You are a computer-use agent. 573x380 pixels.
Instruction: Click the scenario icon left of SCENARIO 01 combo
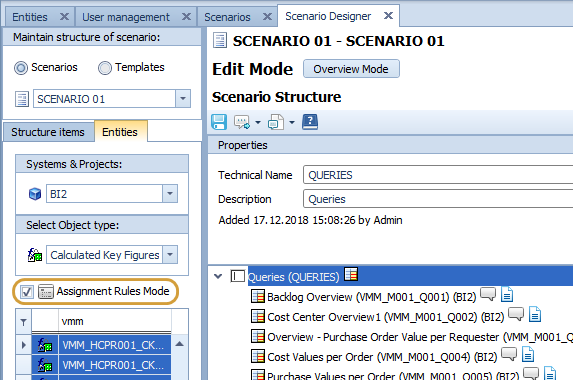coord(22,99)
